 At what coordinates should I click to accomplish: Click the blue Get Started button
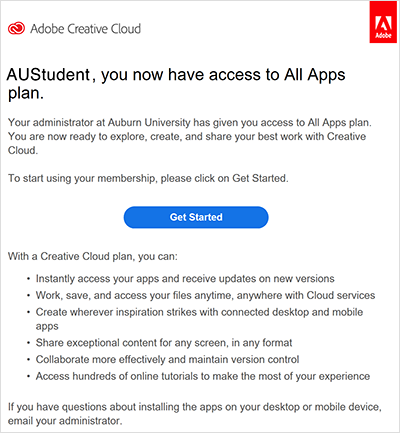pos(196,217)
